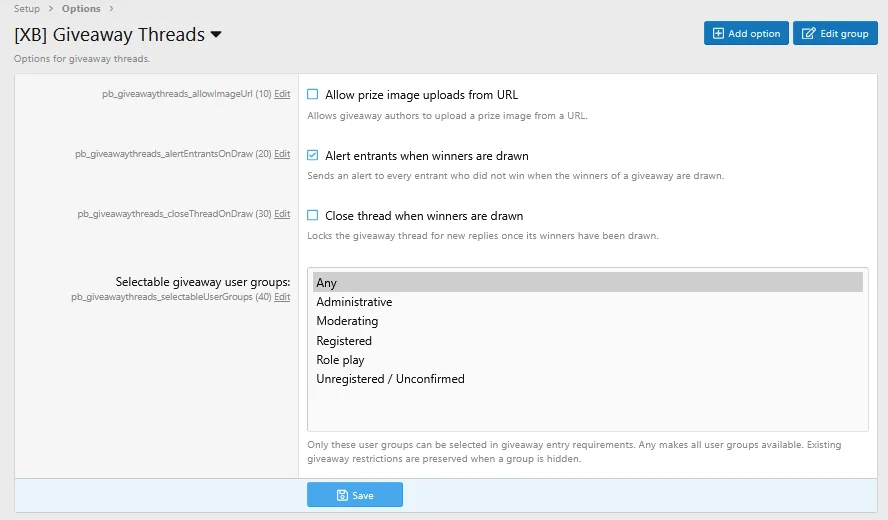Click the hint beginning 'Sends an alert to every entrant'
Screen dimensions: 888x520
(x=515, y=176)
